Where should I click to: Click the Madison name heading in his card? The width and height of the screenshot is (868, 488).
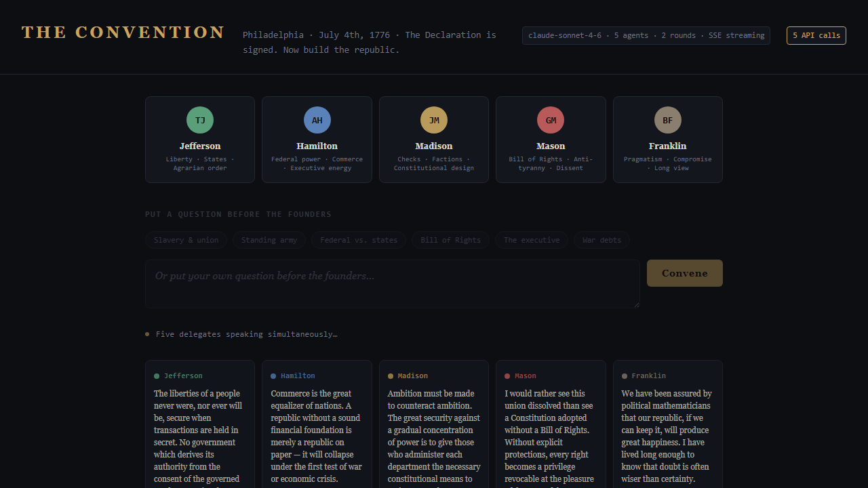click(x=434, y=146)
